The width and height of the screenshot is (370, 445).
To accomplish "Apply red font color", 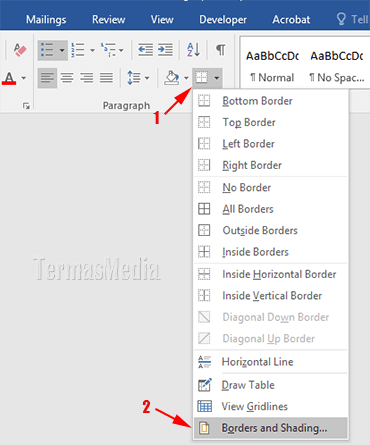I will tap(9, 78).
